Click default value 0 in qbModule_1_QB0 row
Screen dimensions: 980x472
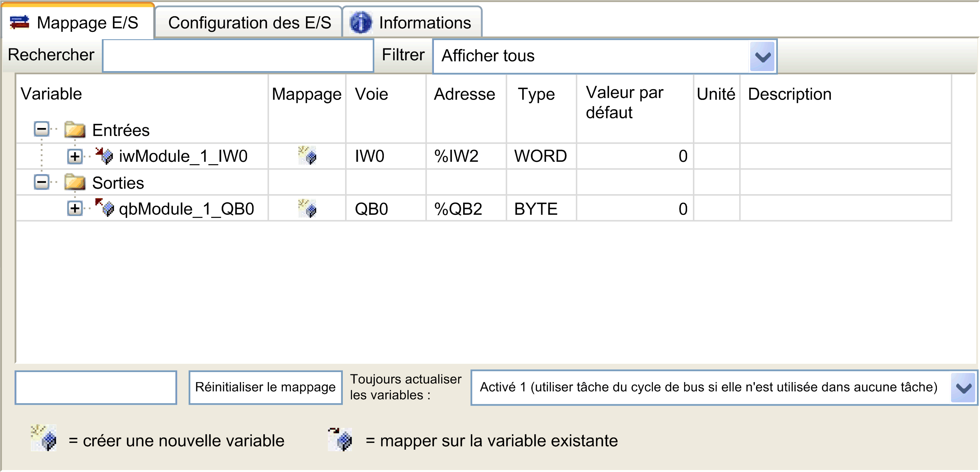point(635,209)
